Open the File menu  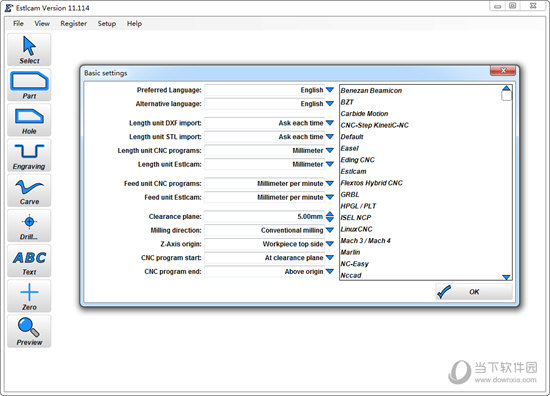coord(18,24)
